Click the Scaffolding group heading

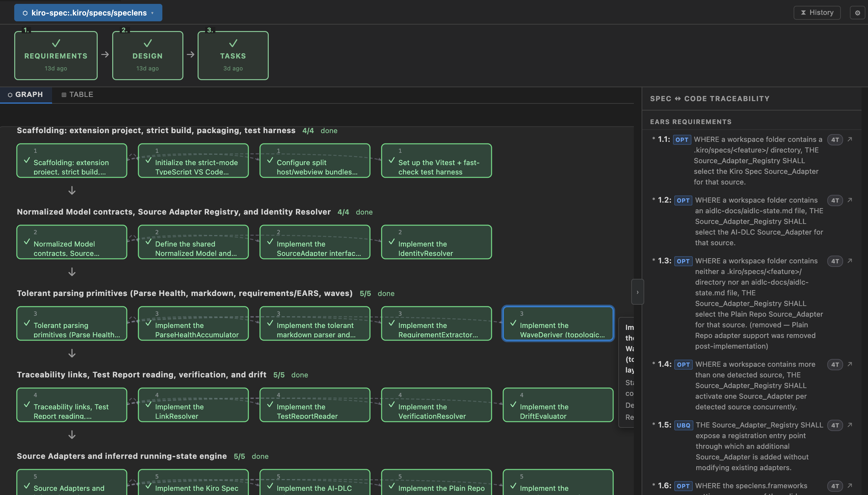[156, 131]
